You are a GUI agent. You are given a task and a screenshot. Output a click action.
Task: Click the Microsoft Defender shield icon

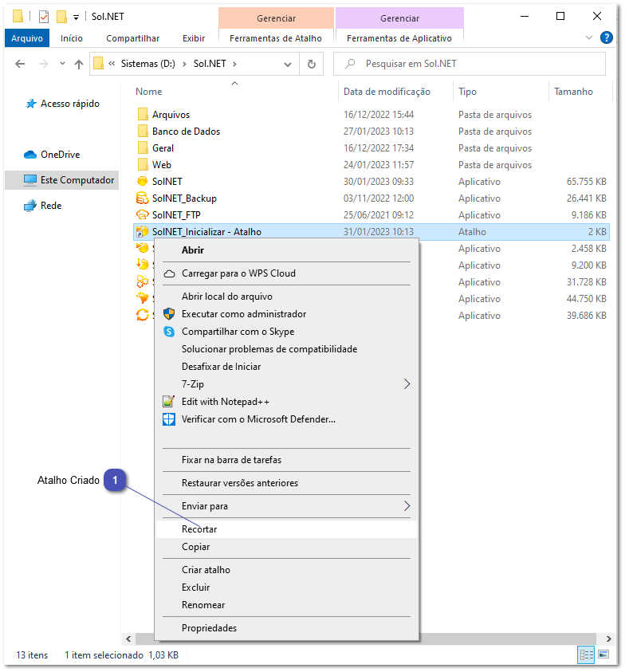[x=169, y=419]
